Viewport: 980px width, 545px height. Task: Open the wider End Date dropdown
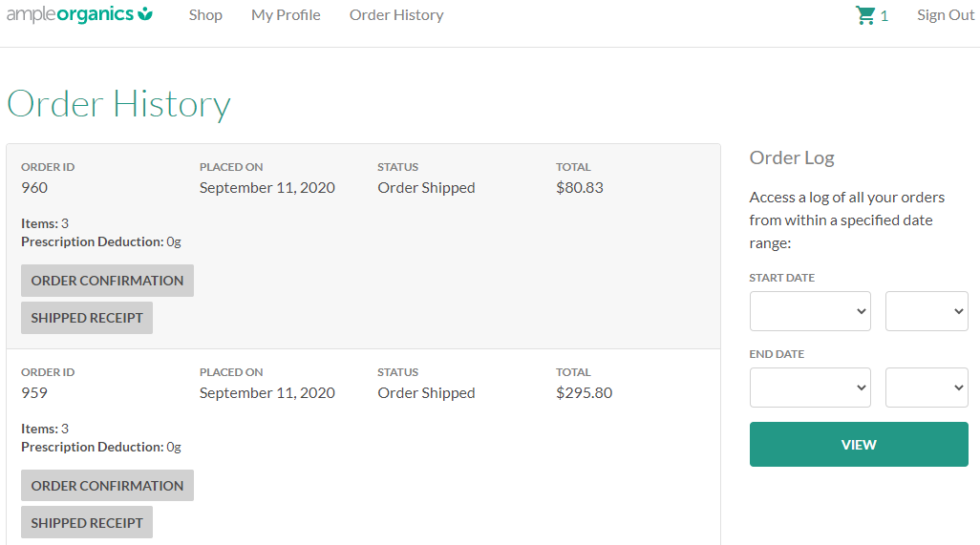[x=810, y=388]
